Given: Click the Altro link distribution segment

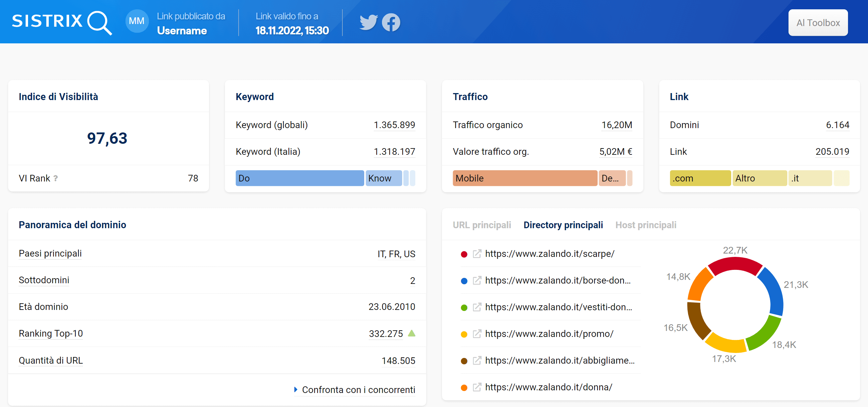Looking at the screenshot, I should (x=759, y=178).
